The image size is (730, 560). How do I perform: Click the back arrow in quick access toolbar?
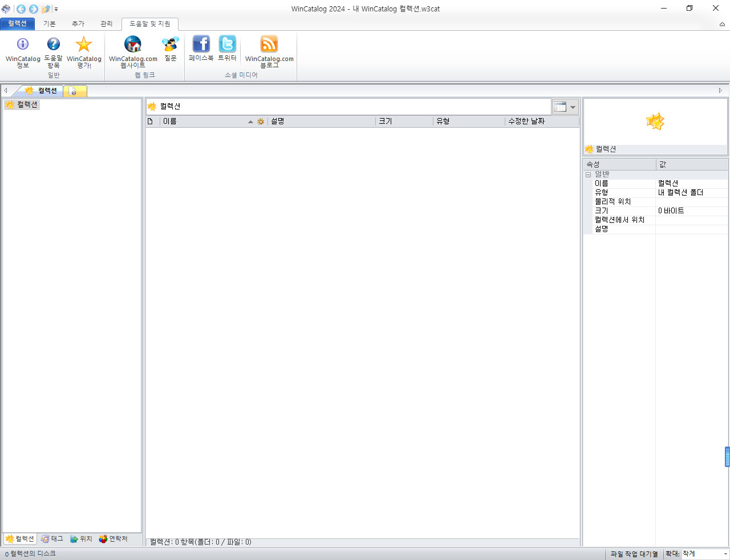[21, 9]
